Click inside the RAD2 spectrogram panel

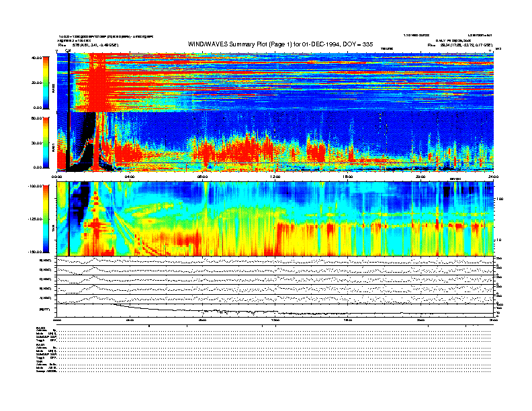tap(275, 82)
